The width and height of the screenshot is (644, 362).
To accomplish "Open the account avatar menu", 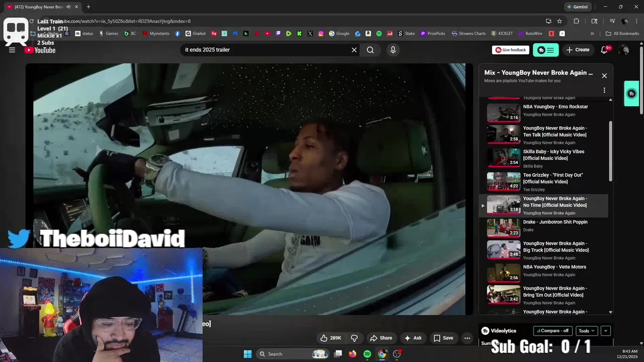I will click(624, 50).
